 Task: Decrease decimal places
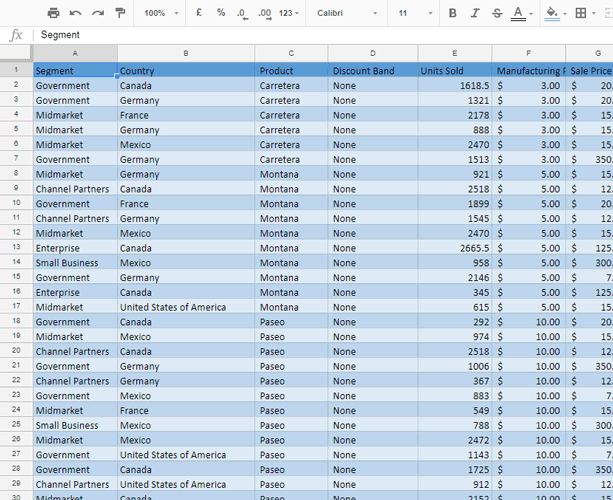point(242,13)
